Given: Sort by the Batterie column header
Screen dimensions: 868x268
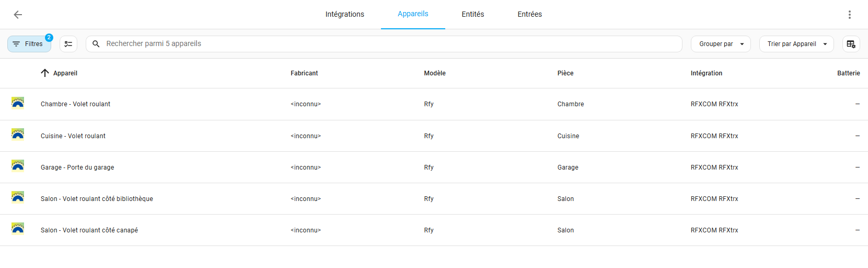Looking at the screenshot, I should [x=848, y=73].
